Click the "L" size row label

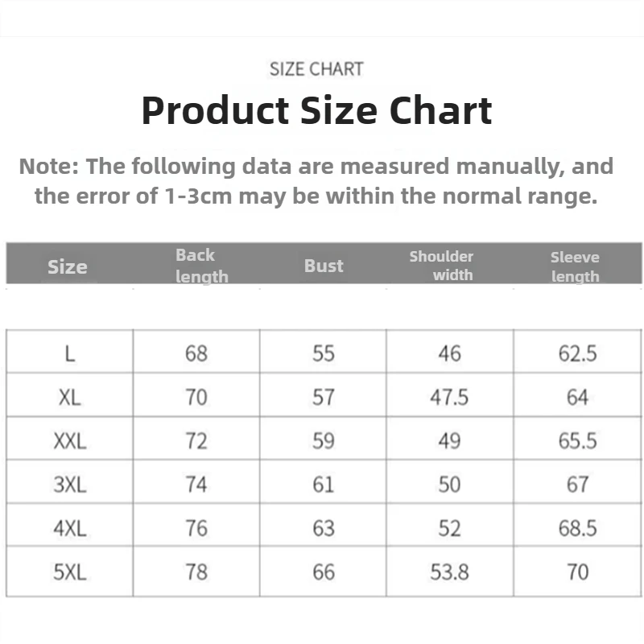click(x=70, y=353)
